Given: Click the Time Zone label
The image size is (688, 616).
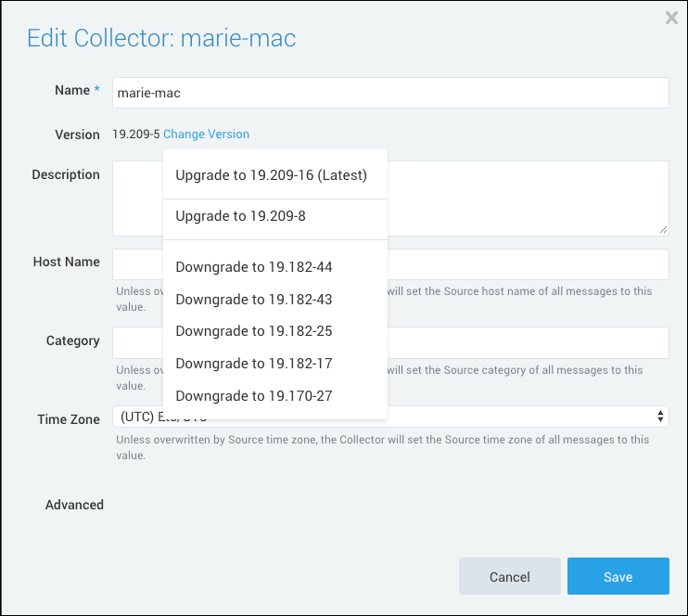Looking at the screenshot, I should 69,419.
